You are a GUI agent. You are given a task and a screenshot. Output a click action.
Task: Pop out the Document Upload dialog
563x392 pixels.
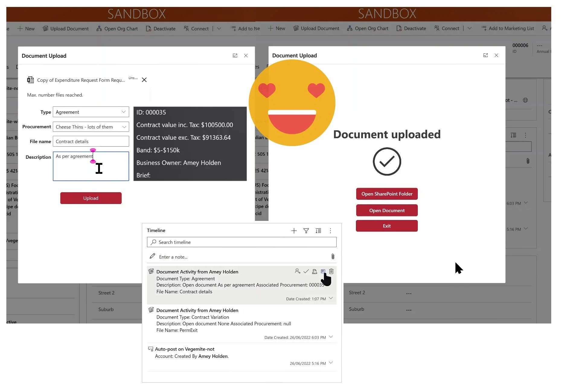pyautogui.click(x=235, y=56)
